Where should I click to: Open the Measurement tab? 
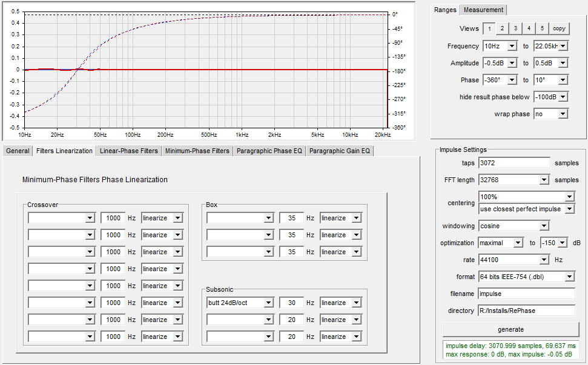483,10
